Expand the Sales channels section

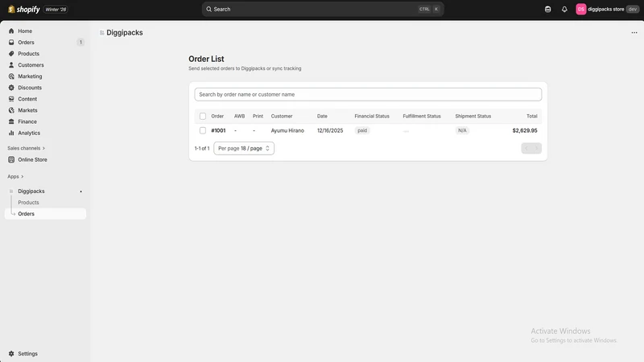(x=26, y=148)
